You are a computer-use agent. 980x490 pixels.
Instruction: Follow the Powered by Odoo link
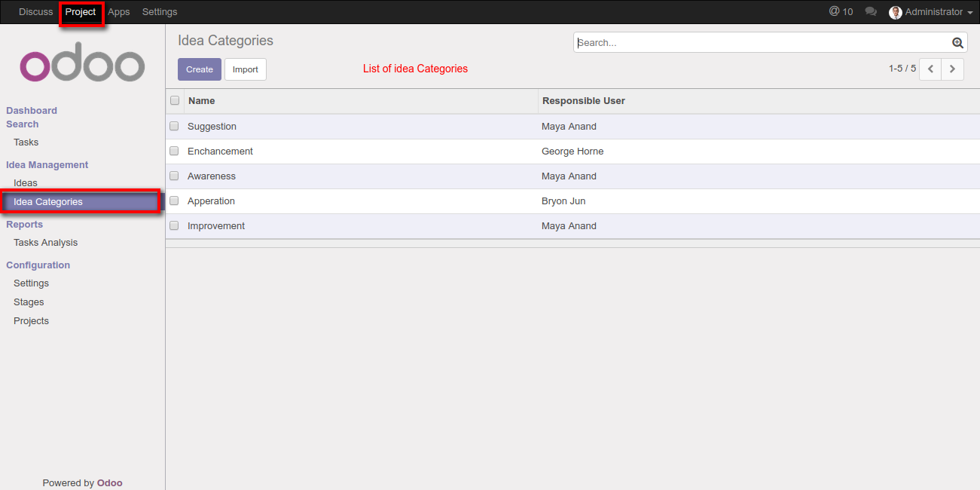pyautogui.click(x=110, y=483)
